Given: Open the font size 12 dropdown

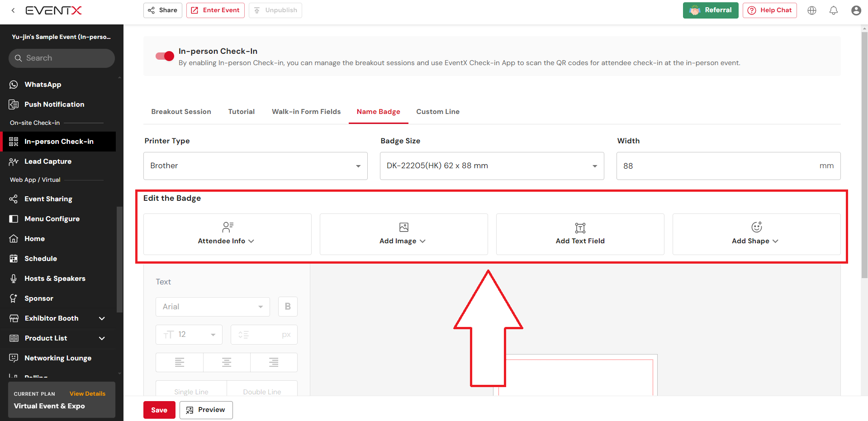Looking at the screenshot, I should [189, 335].
